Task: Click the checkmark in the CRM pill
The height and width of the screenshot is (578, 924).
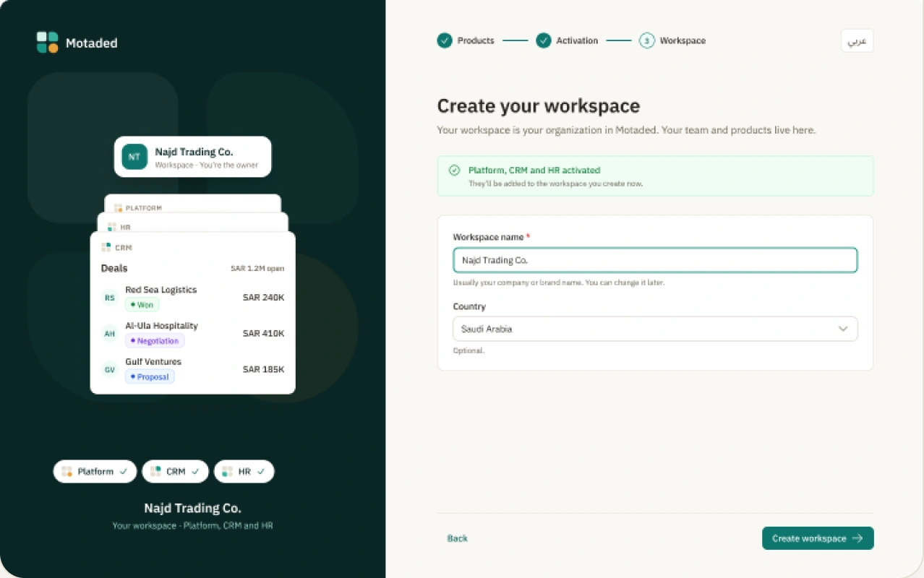Action: point(196,471)
